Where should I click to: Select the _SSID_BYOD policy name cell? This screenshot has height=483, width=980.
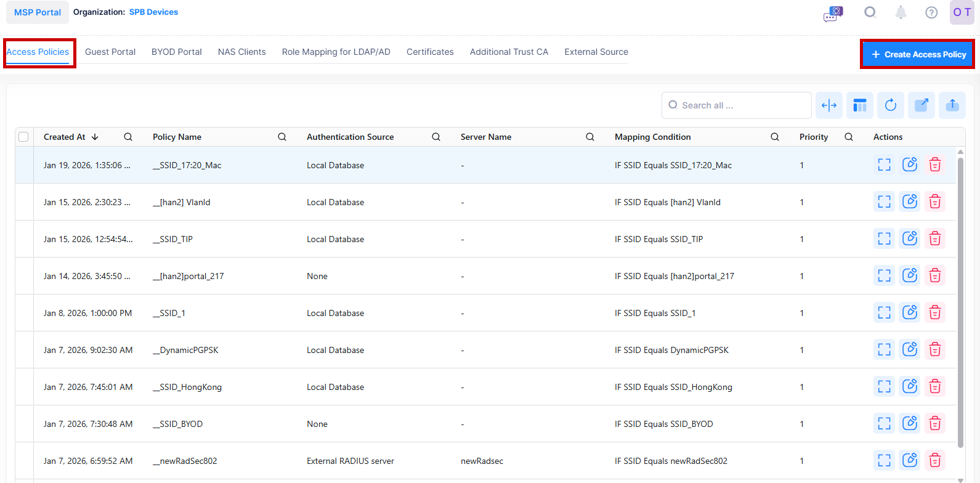click(178, 424)
